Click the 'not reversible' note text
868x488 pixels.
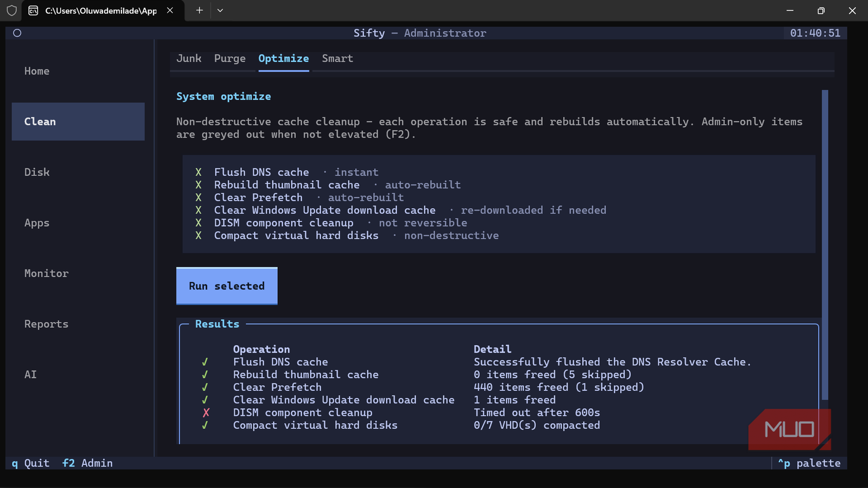click(423, 223)
